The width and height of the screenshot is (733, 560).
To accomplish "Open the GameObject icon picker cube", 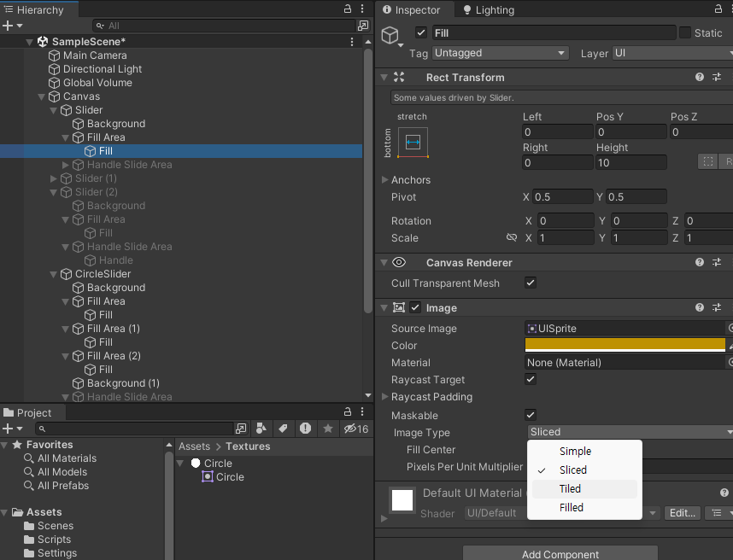I will coord(390,36).
